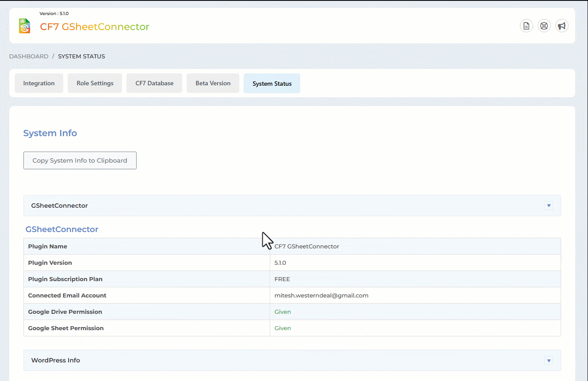Viewport: 588px width, 381px height.
Task: Click the Google Drive Permission Given value
Action: (x=283, y=312)
